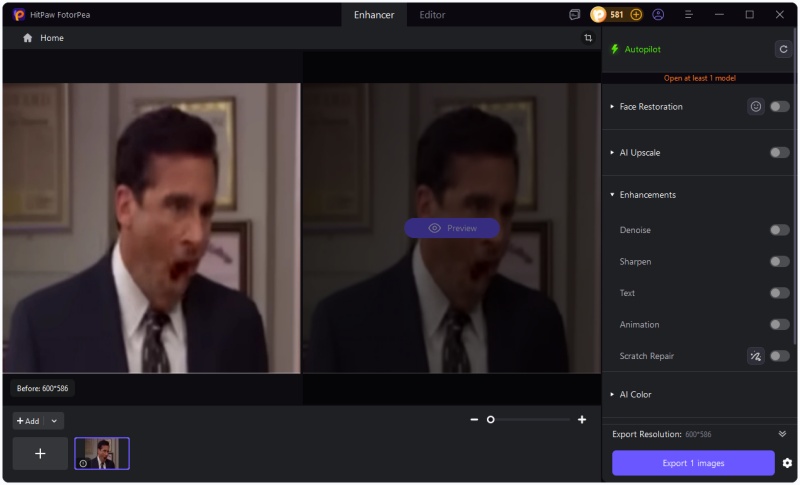Click the Face Restoration smiley icon
The height and width of the screenshot is (485, 800).
pyautogui.click(x=756, y=106)
